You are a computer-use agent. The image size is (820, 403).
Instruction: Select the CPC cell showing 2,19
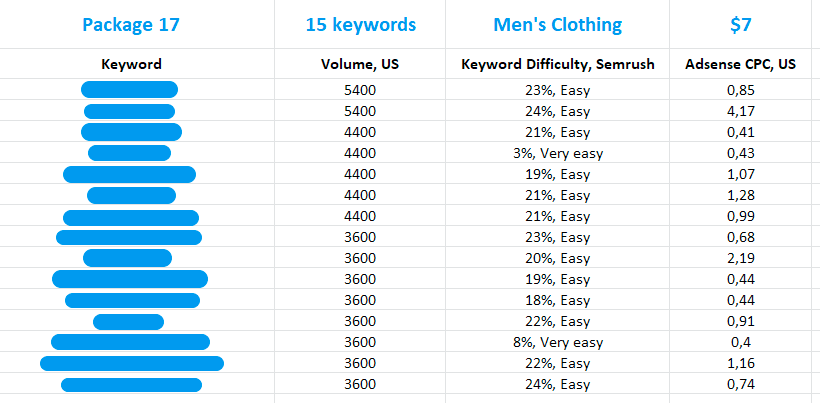click(741, 258)
